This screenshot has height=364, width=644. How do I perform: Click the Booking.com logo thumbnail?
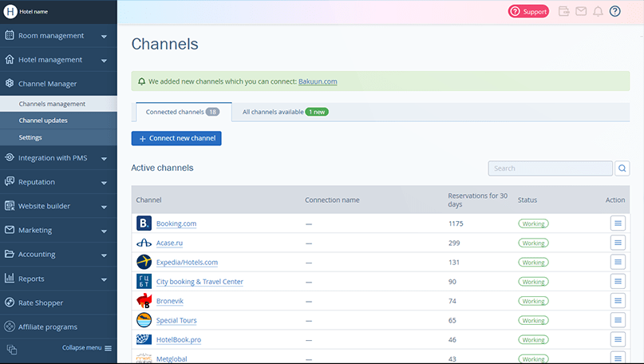point(144,223)
